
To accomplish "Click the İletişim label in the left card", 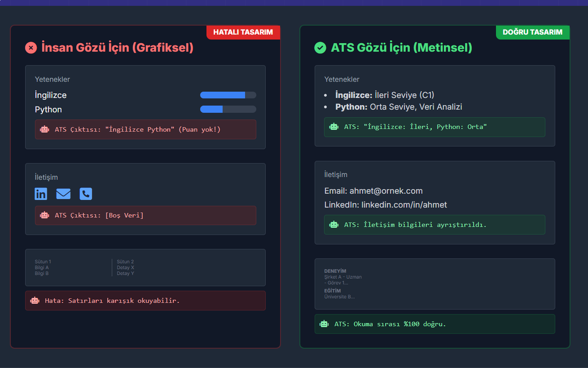I will [x=47, y=177].
